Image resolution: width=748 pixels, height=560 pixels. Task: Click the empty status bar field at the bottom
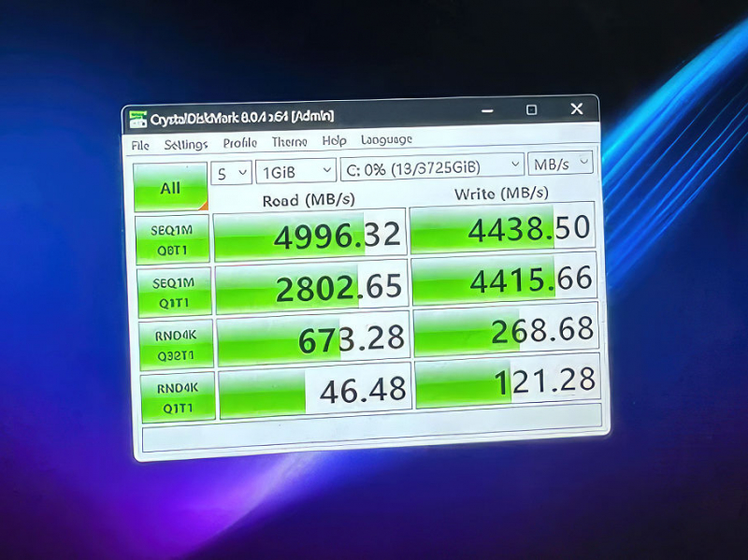coord(371,437)
